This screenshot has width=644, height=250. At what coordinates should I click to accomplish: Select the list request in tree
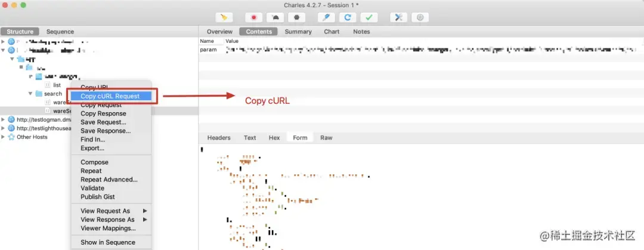[x=57, y=85]
